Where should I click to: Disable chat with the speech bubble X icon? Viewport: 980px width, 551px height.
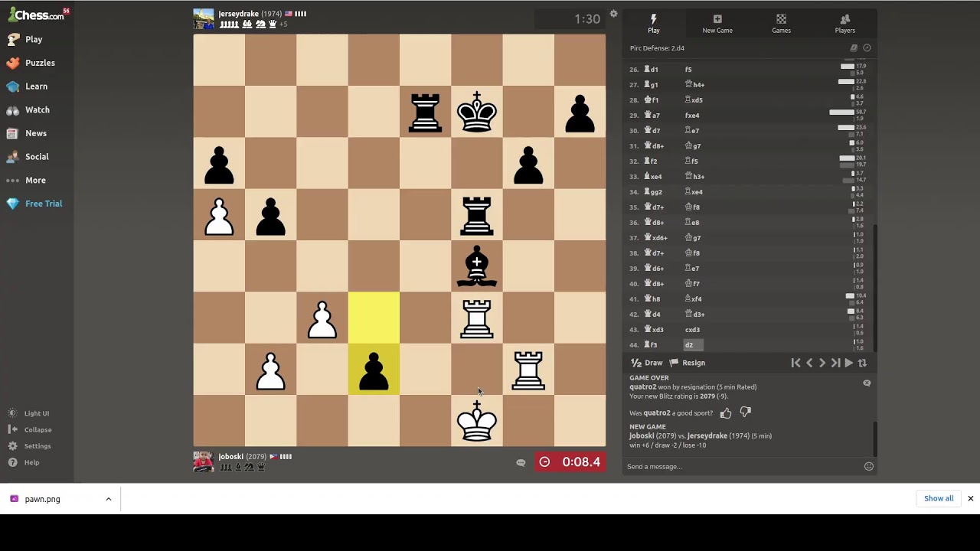867,383
